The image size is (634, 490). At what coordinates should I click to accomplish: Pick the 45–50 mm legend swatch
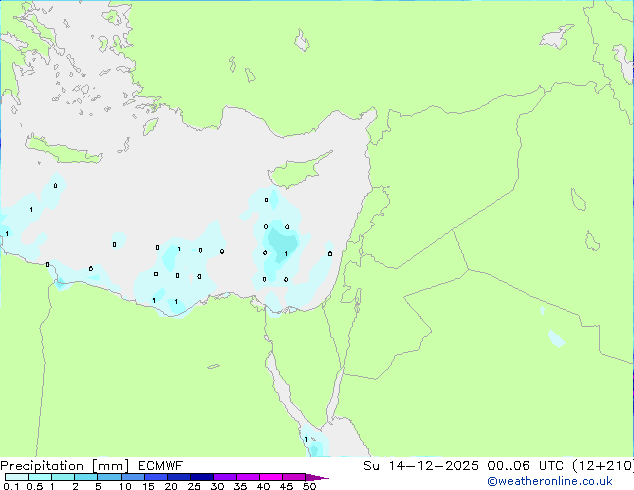(x=294, y=477)
